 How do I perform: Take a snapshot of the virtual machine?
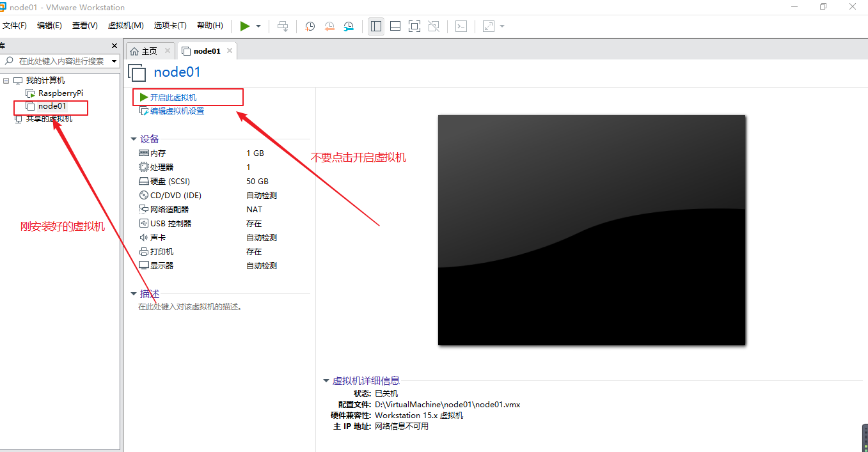[310, 26]
